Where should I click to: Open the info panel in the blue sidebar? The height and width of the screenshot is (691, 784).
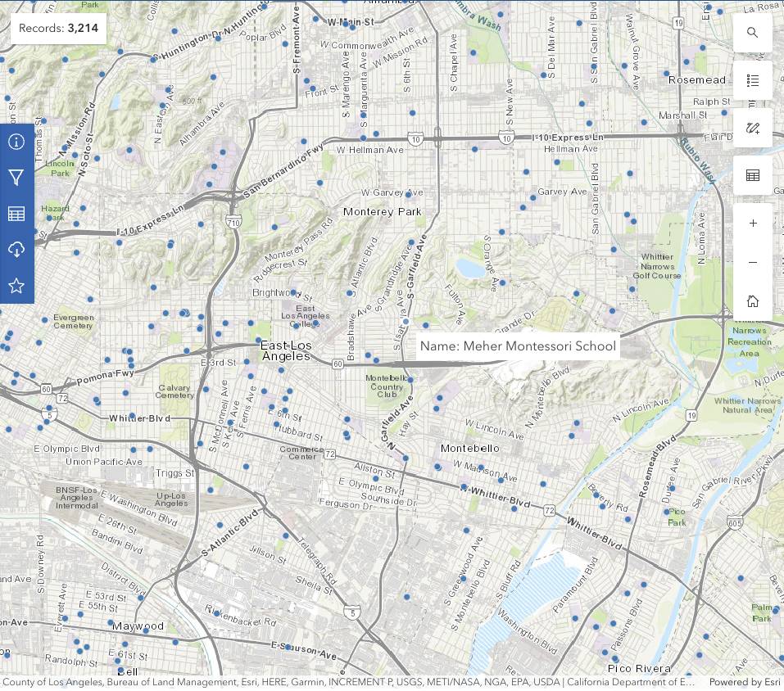click(16, 142)
